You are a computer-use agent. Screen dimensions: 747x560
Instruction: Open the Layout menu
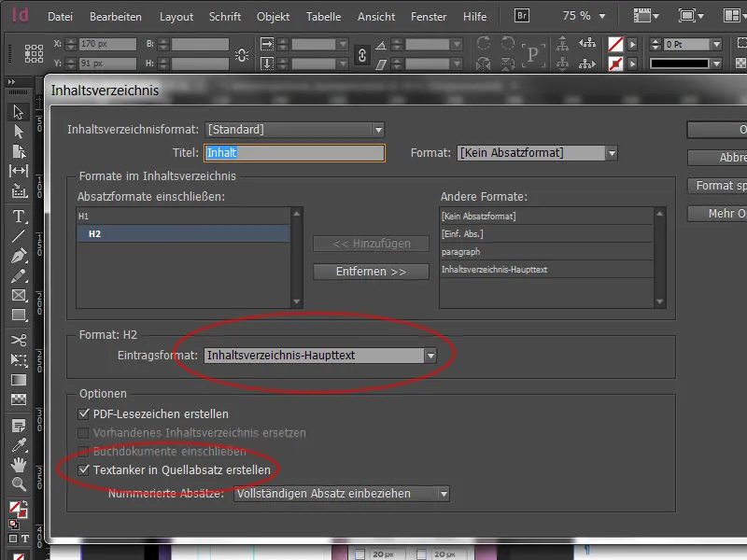click(x=176, y=17)
